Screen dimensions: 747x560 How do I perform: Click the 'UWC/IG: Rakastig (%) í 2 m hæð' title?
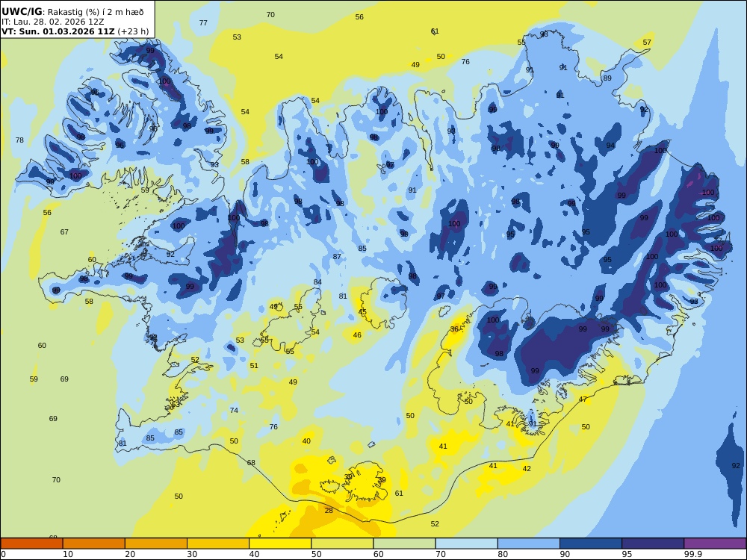[x=72, y=13]
